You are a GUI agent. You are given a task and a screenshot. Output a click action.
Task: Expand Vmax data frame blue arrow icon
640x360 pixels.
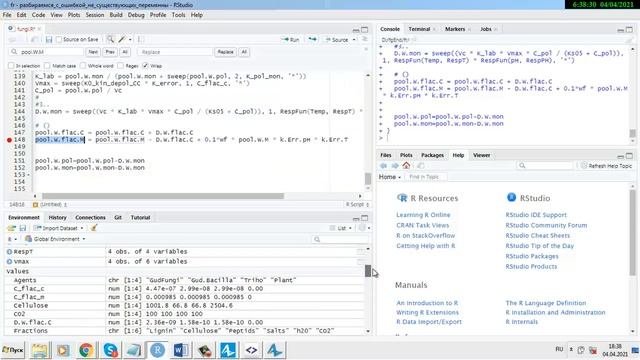(9, 262)
